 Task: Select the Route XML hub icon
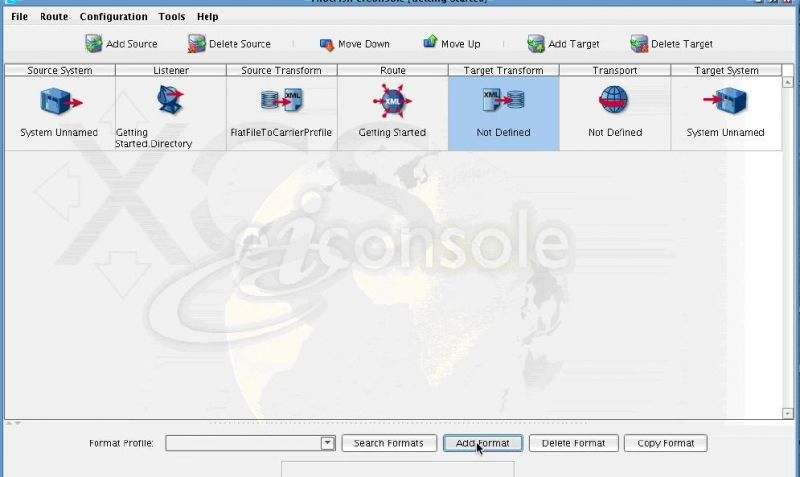[392, 101]
